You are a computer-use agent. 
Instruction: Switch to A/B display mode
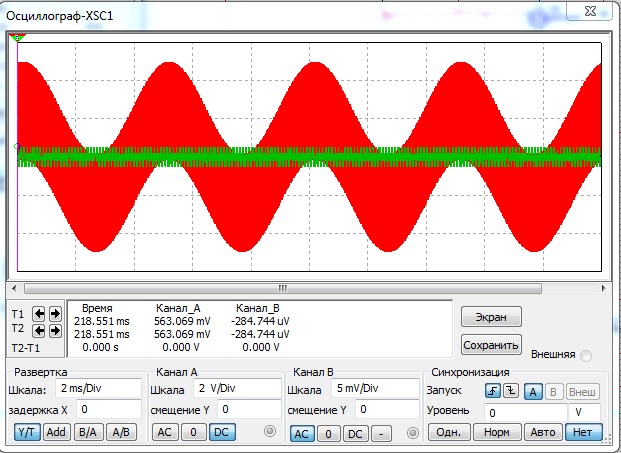(x=121, y=432)
